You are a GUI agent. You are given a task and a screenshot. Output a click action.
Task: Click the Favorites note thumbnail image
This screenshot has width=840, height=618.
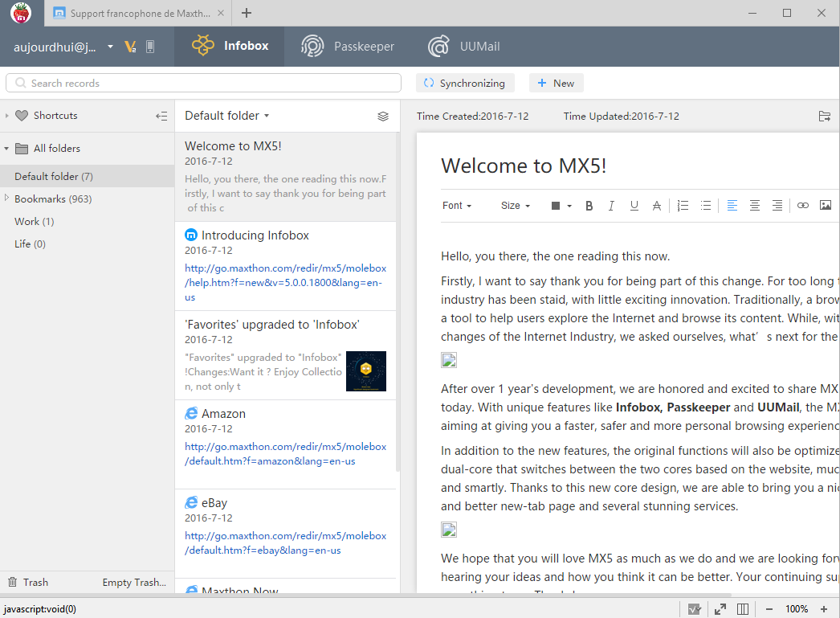[x=366, y=371]
